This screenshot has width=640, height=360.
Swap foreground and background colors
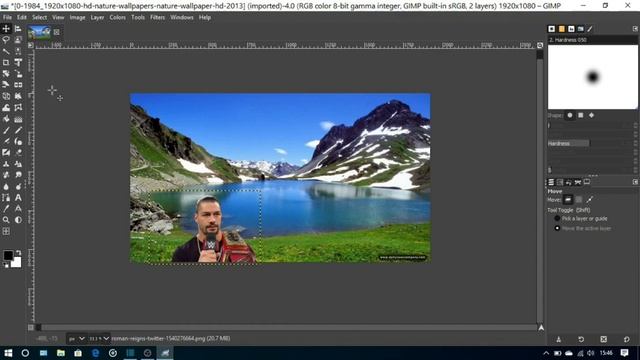pyautogui.click(x=18, y=253)
